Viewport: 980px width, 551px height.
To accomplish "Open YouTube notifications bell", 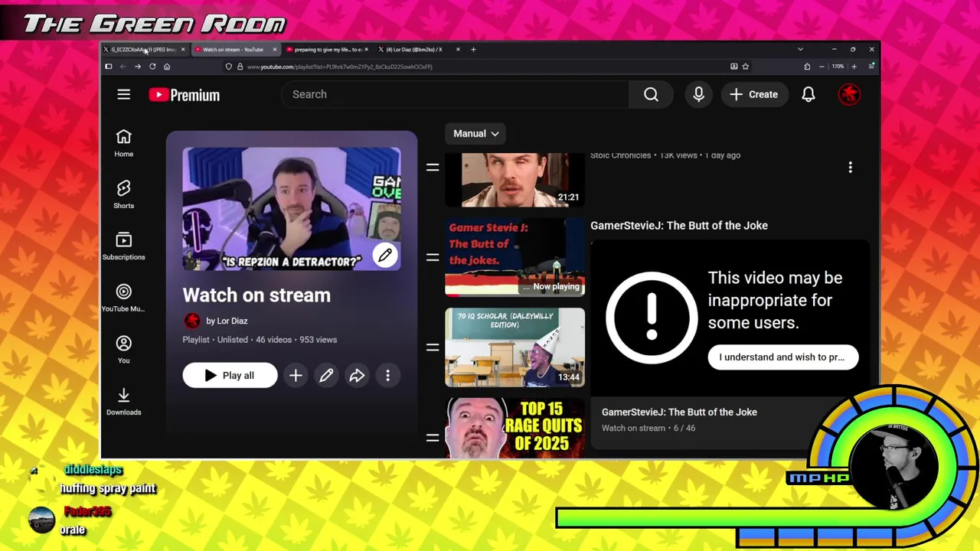I will tap(808, 94).
